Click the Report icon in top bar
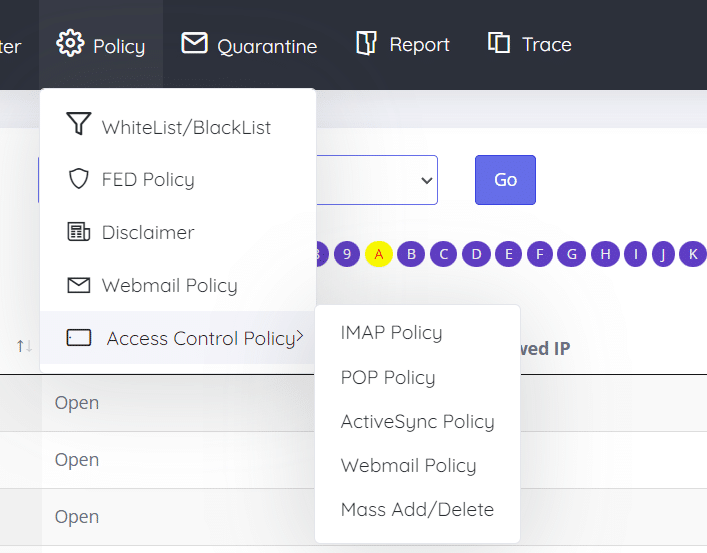Image resolution: width=707 pixels, height=553 pixels. click(x=367, y=44)
